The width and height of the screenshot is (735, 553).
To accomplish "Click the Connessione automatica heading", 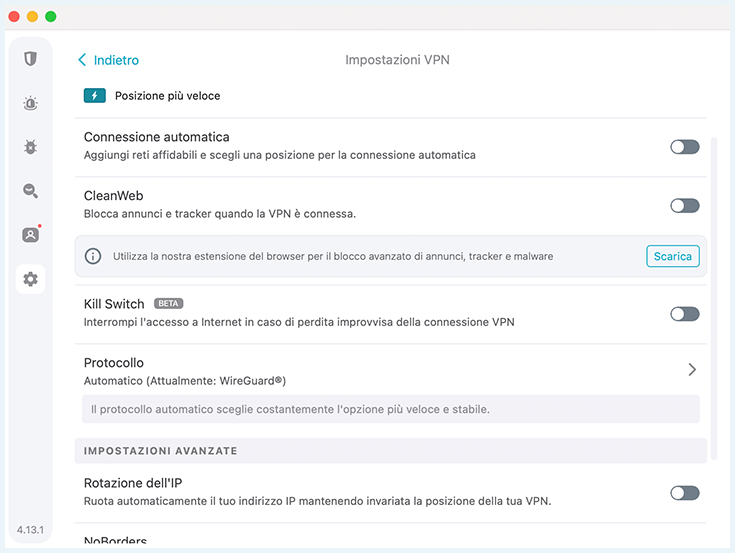I will 157,137.
